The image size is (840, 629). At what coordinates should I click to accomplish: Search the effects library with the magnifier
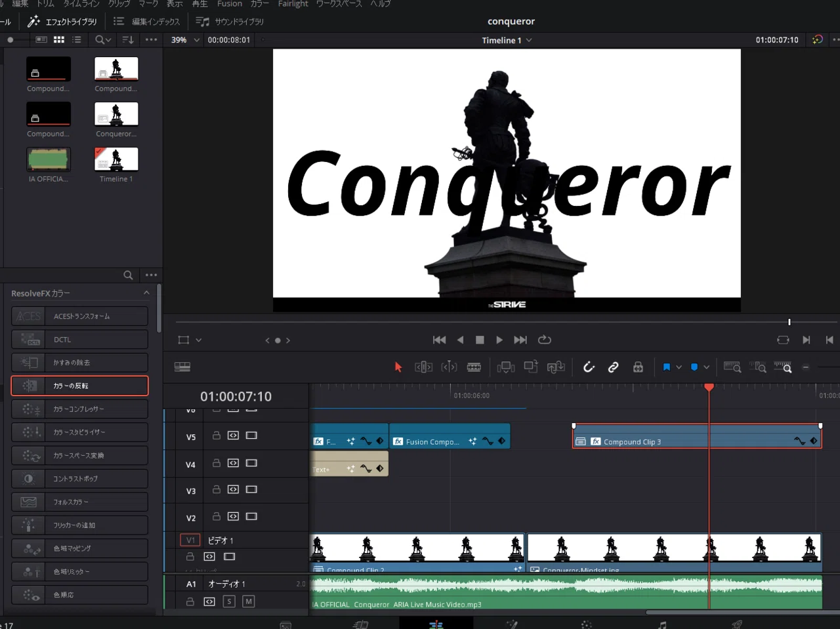(129, 275)
